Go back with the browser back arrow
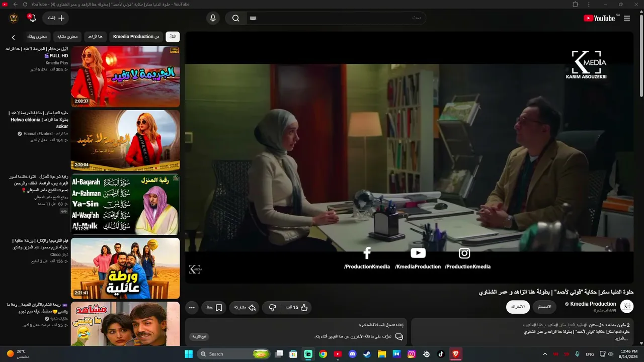The image size is (644, 362). (15, 4)
